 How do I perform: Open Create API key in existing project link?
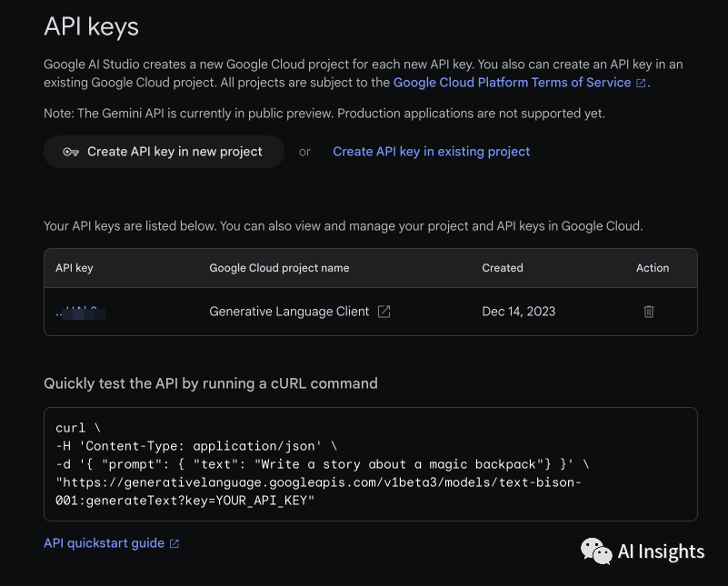tap(431, 152)
